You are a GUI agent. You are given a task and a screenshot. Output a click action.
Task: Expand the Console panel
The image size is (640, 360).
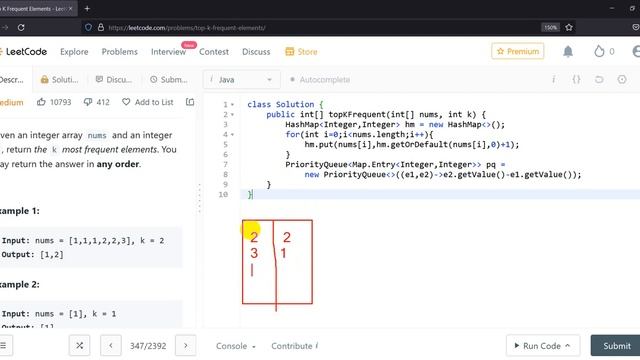coord(236,346)
